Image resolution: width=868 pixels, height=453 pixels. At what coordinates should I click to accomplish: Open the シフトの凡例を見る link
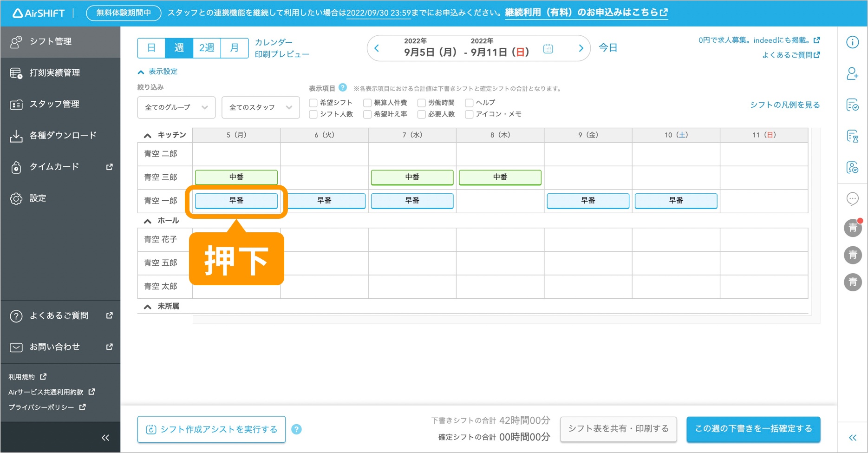click(784, 105)
